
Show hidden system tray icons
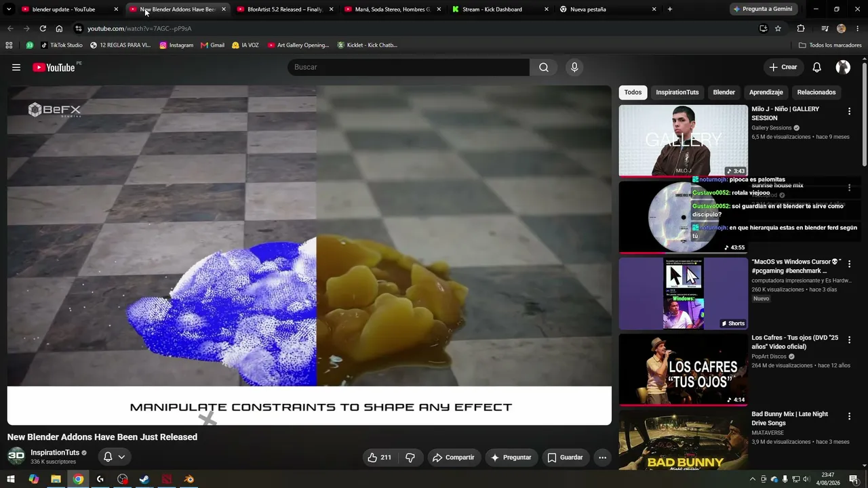(753, 479)
